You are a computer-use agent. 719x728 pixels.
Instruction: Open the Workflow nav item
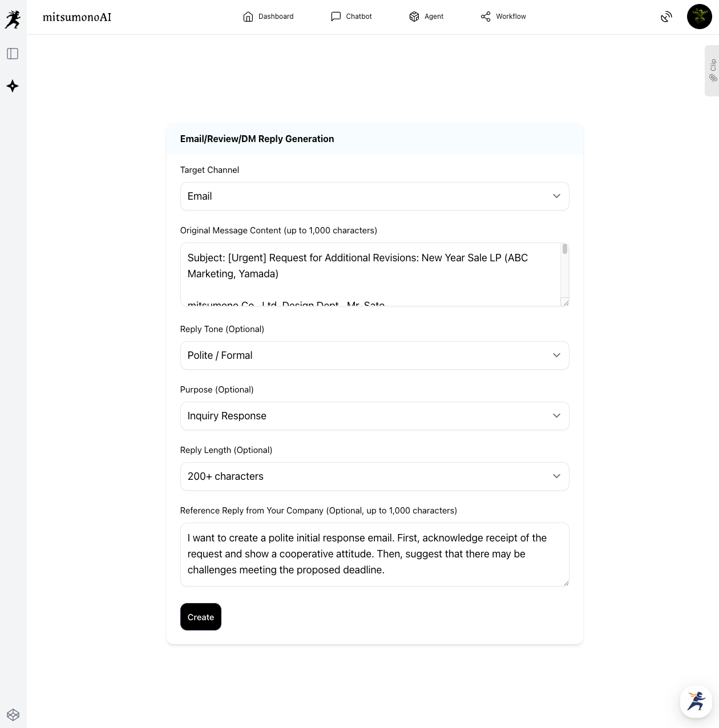[503, 17]
